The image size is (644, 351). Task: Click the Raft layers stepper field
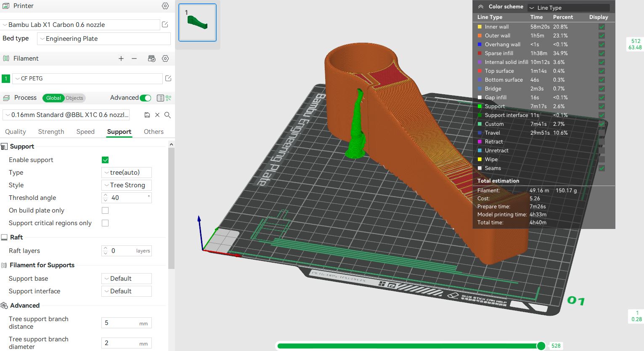click(127, 251)
